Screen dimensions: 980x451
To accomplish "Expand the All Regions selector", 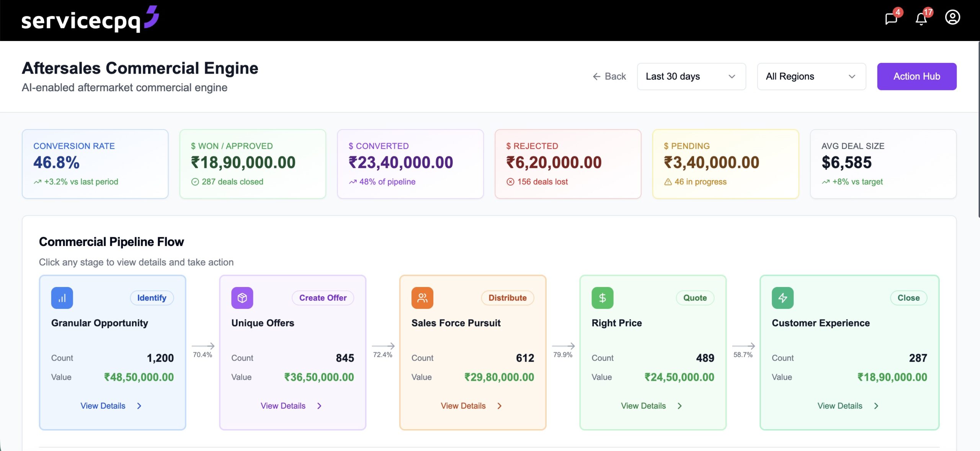I will 811,76.
